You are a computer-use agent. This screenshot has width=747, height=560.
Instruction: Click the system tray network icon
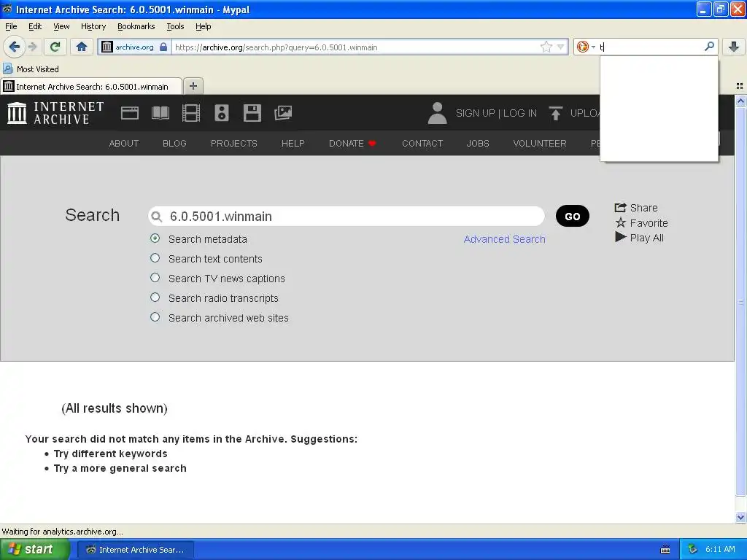[692, 549]
